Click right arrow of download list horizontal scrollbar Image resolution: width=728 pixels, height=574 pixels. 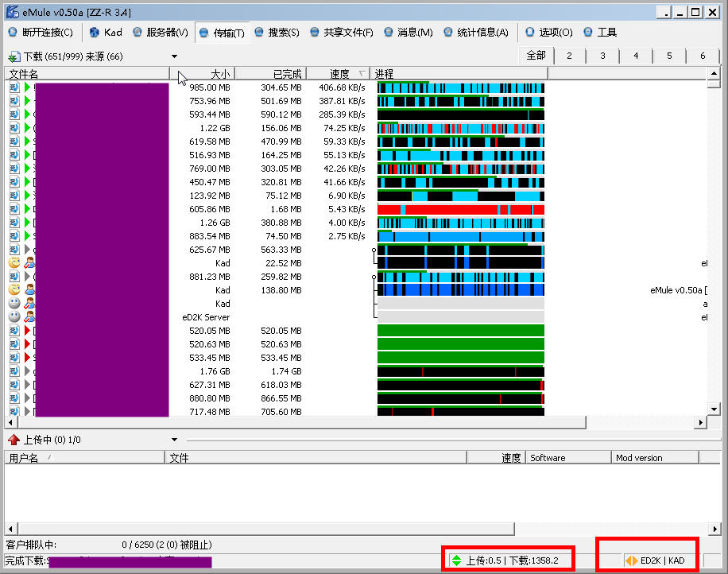pos(701,423)
